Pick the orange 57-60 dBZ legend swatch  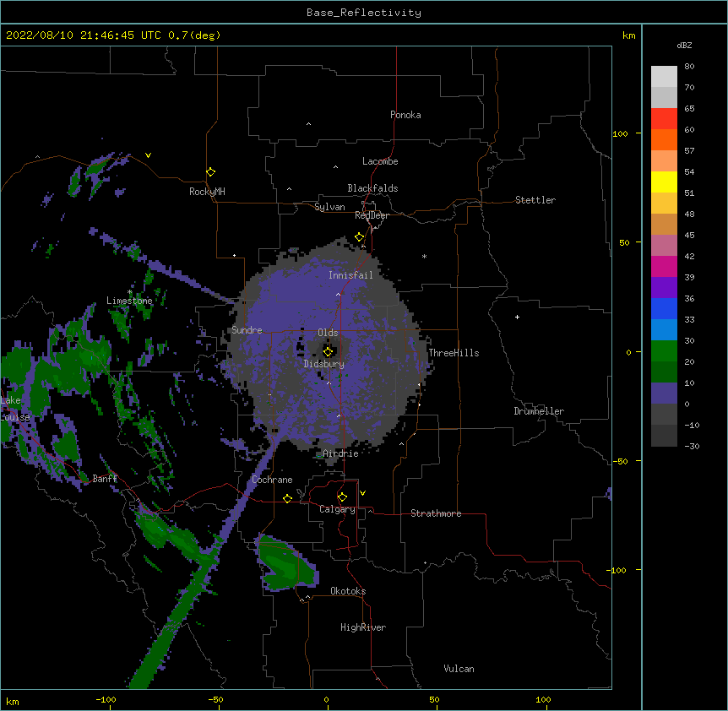[x=664, y=139]
